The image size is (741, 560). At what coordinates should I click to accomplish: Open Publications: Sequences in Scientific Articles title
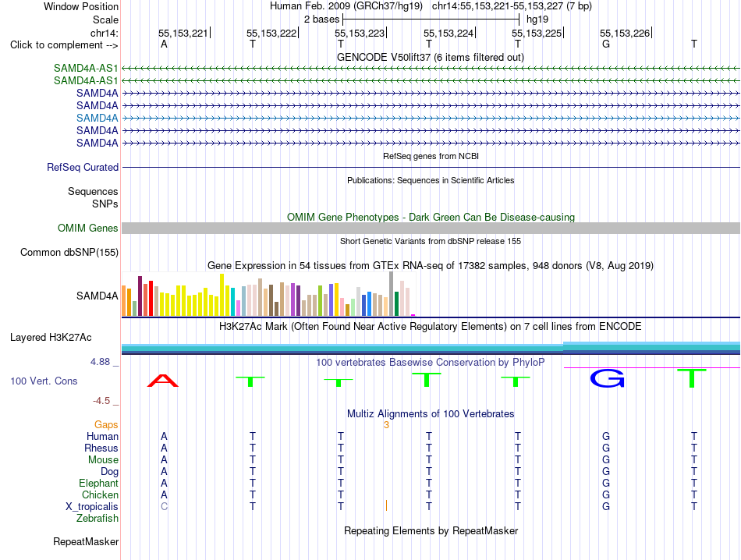[431, 180]
